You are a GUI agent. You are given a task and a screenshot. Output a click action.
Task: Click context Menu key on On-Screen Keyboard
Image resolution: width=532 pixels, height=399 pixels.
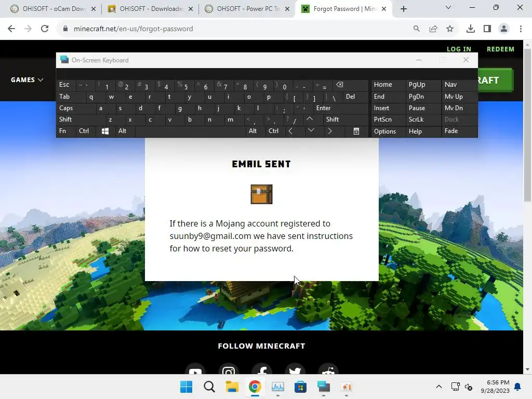[x=356, y=131]
